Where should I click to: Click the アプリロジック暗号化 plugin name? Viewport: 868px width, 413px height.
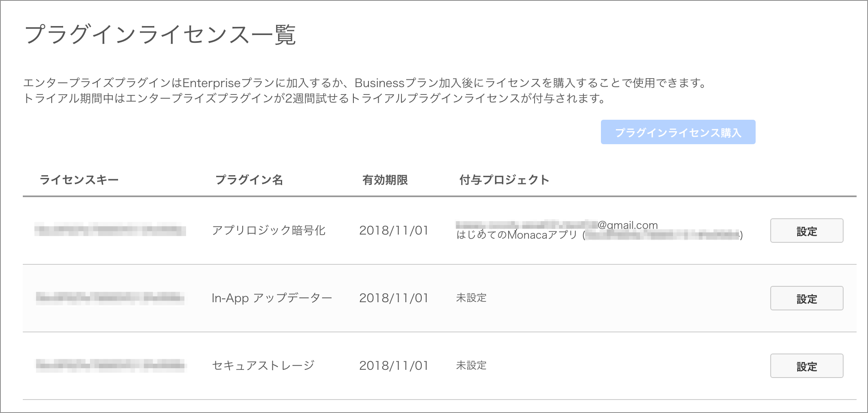point(269,231)
